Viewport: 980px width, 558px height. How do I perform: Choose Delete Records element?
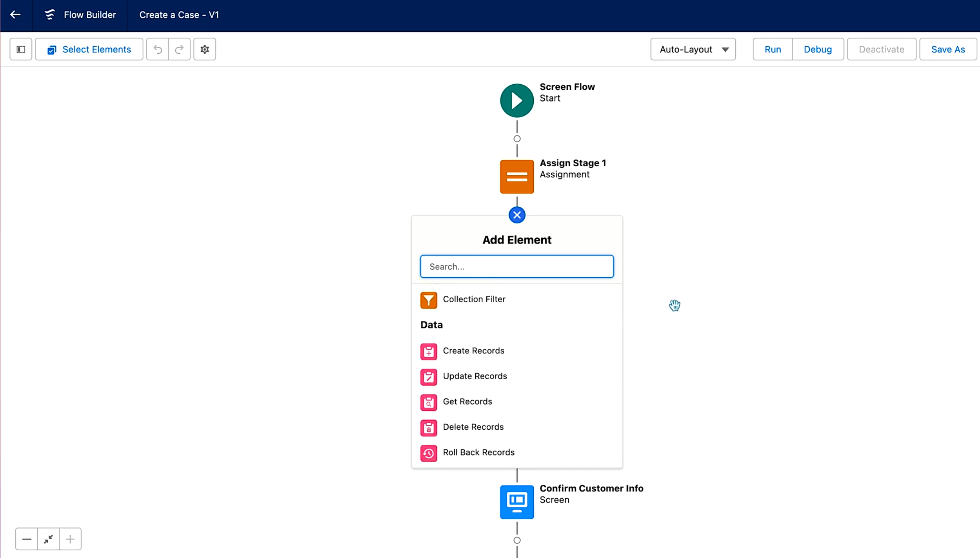pyautogui.click(x=517, y=427)
